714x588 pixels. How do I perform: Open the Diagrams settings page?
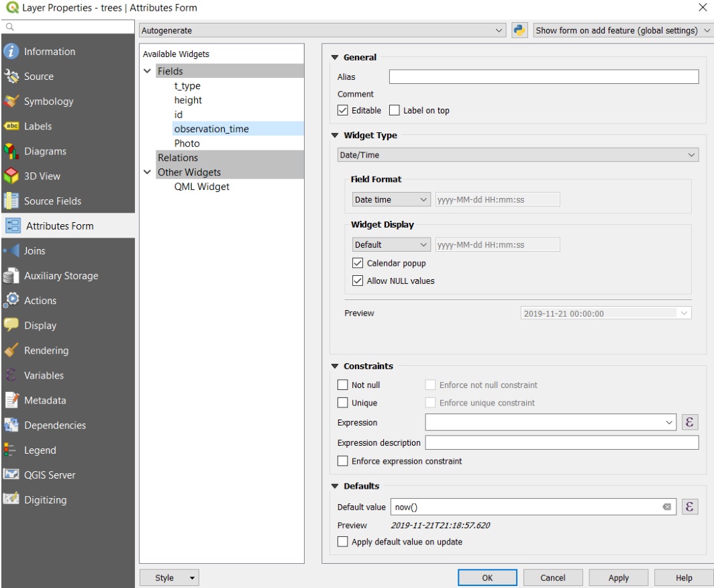point(46,151)
